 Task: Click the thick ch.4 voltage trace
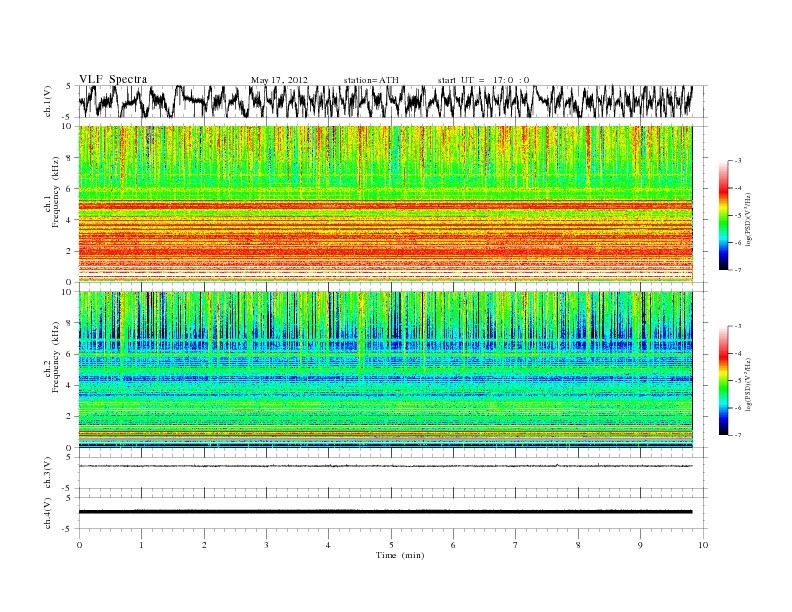pos(385,512)
